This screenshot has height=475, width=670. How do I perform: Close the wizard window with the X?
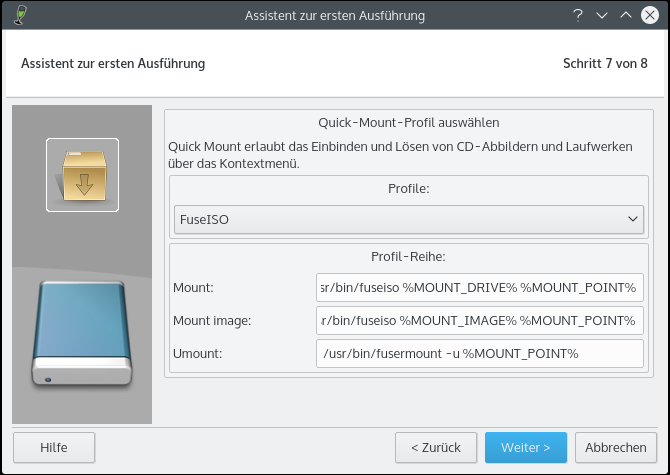click(x=649, y=15)
